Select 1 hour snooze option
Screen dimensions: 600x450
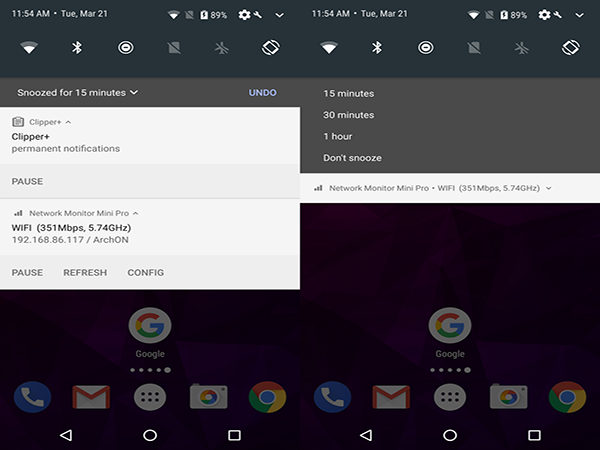[x=338, y=136]
